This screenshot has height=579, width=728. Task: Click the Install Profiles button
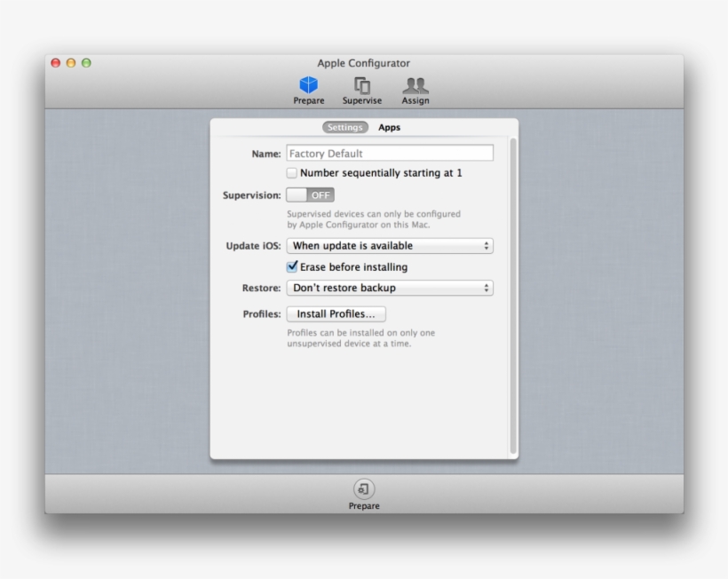(x=336, y=313)
